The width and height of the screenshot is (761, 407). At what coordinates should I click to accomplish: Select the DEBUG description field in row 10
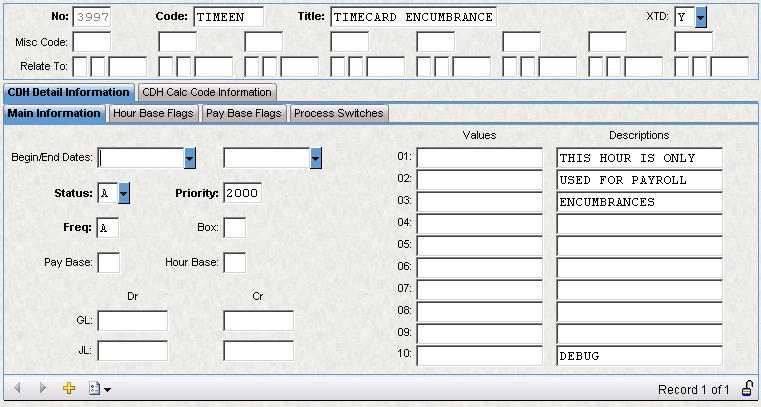[x=638, y=356]
